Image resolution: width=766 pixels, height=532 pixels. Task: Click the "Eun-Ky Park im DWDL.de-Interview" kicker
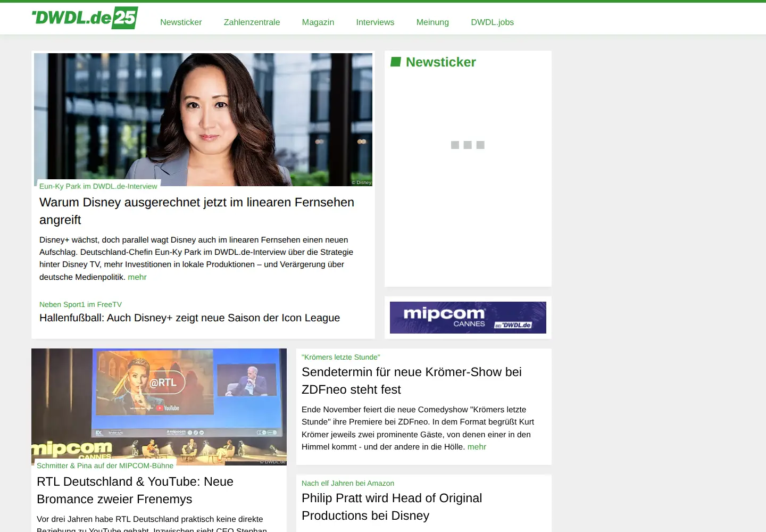[x=98, y=186]
